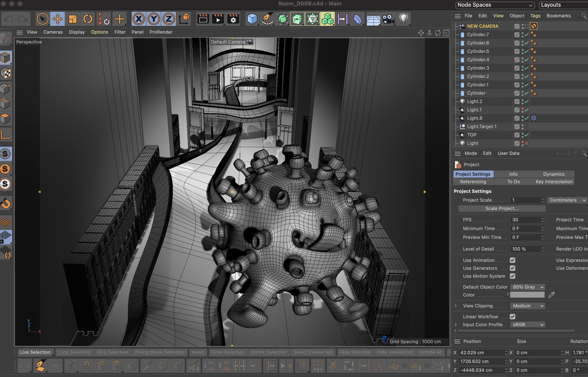Click the Render Settings icon

[233, 18]
